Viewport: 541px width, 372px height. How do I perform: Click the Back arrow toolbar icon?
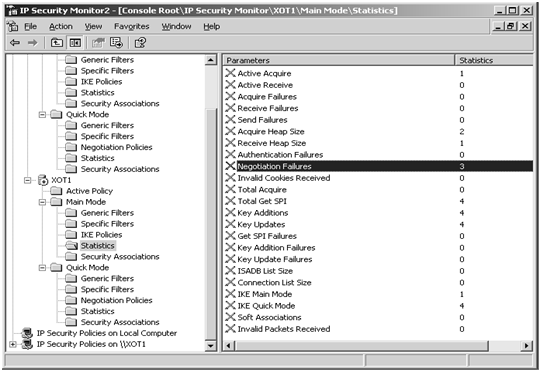15,43
